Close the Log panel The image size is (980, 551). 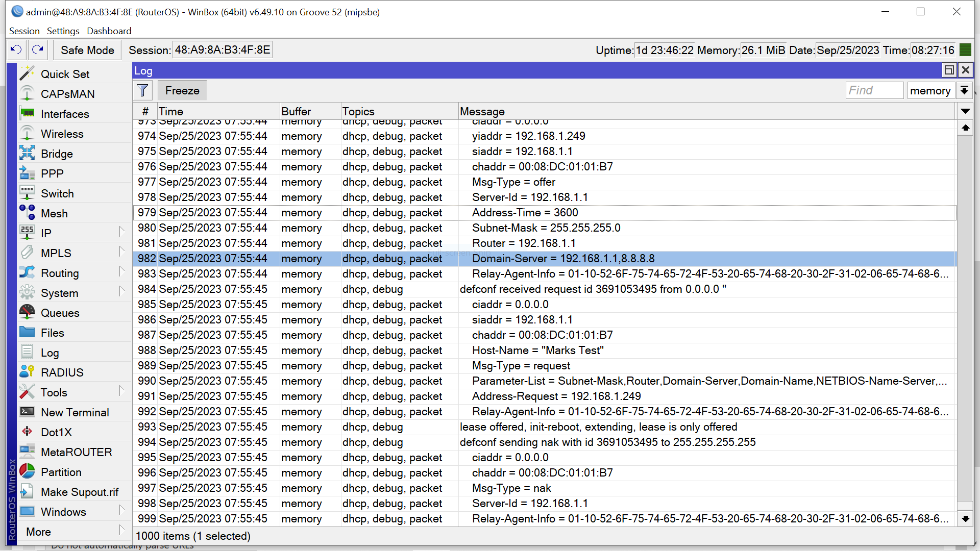pos(965,70)
